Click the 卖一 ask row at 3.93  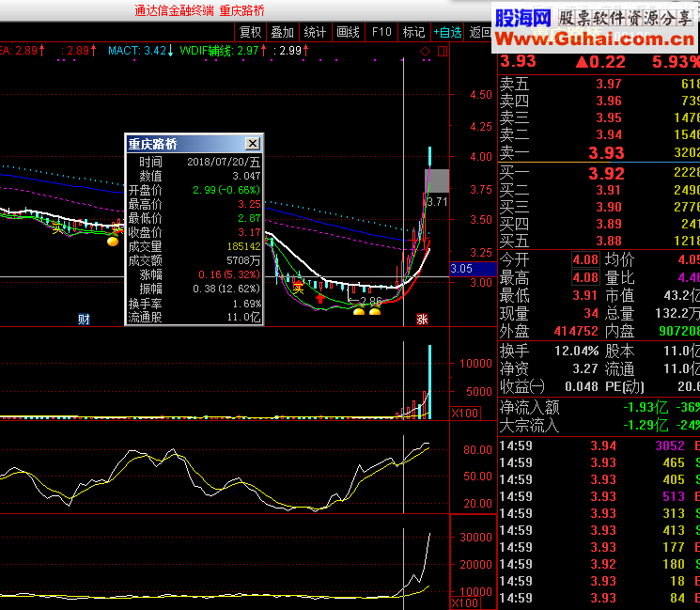point(599,153)
